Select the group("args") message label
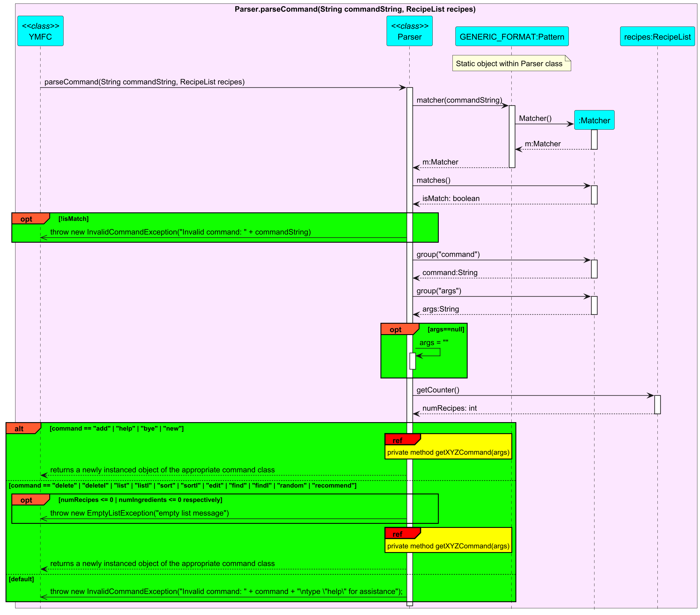Image resolution: width=700 pixels, height=615 pixels. [x=439, y=291]
